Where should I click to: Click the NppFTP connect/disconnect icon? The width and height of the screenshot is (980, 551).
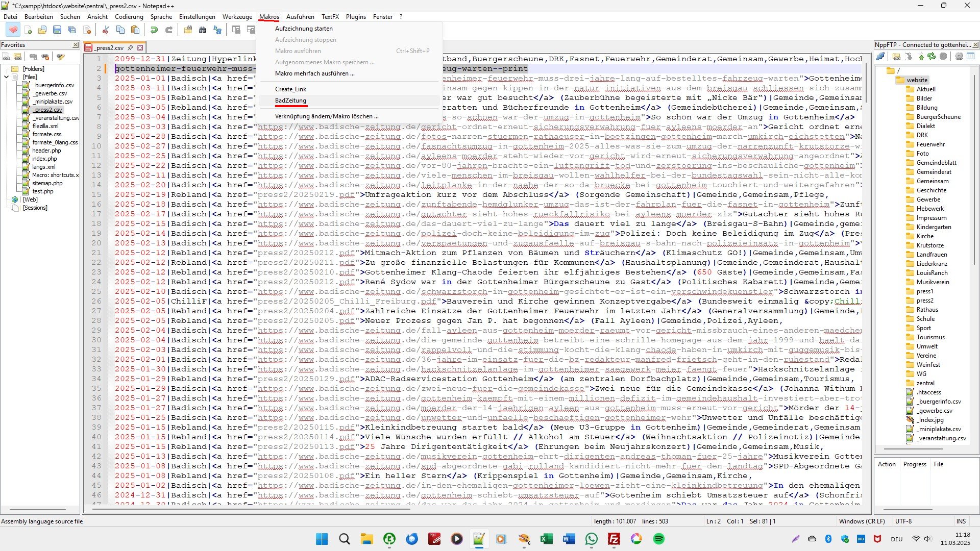pyautogui.click(x=880, y=57)
